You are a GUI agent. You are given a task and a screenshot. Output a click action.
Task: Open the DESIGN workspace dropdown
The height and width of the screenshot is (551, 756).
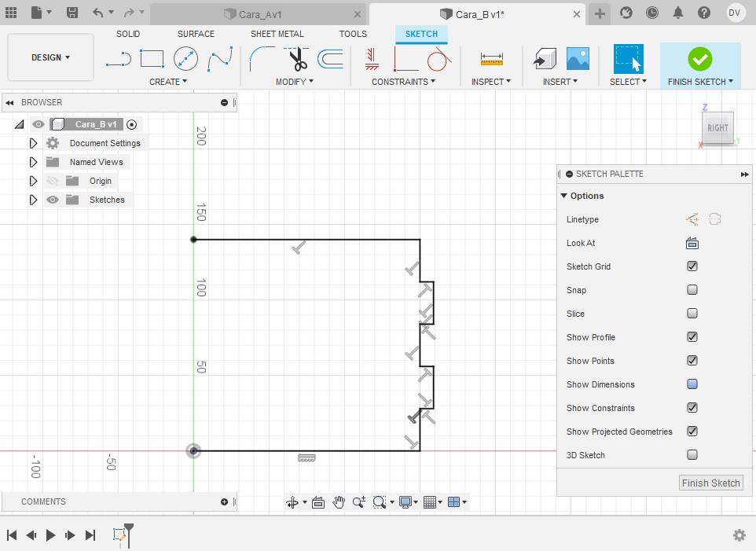point(50,57)
